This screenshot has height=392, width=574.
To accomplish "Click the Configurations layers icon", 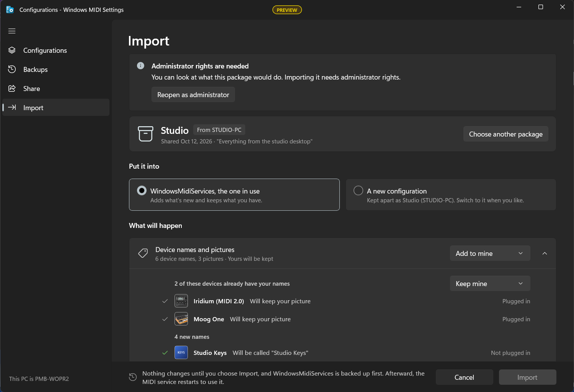I will [12, 50].
